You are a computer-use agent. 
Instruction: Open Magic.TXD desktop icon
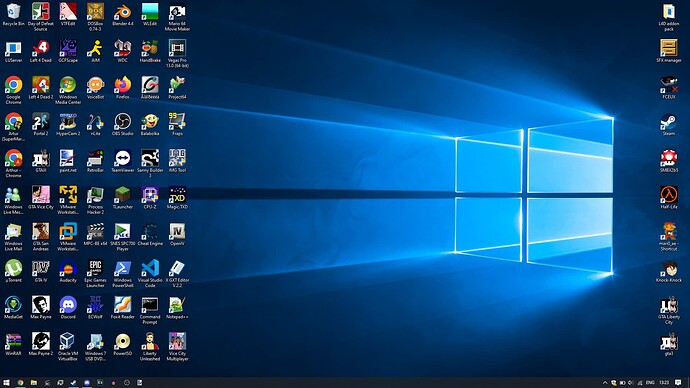point(177,198)
